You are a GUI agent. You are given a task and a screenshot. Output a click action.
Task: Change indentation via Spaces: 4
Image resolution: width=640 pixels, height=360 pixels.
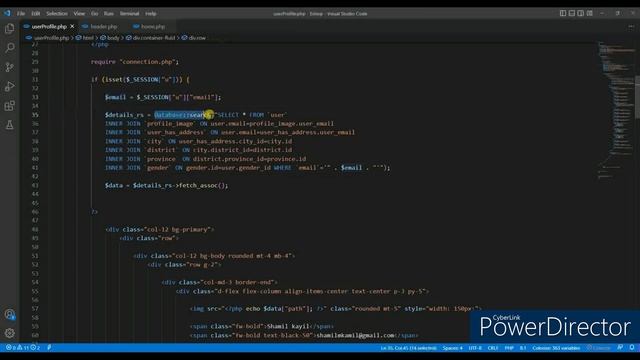(453, 348)
